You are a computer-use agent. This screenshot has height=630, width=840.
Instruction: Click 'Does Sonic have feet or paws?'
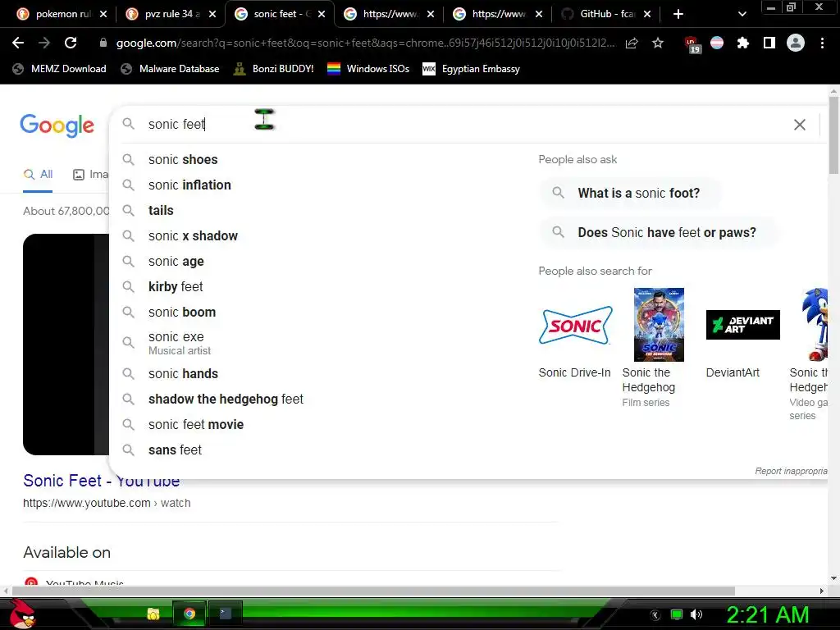(659, 232)
